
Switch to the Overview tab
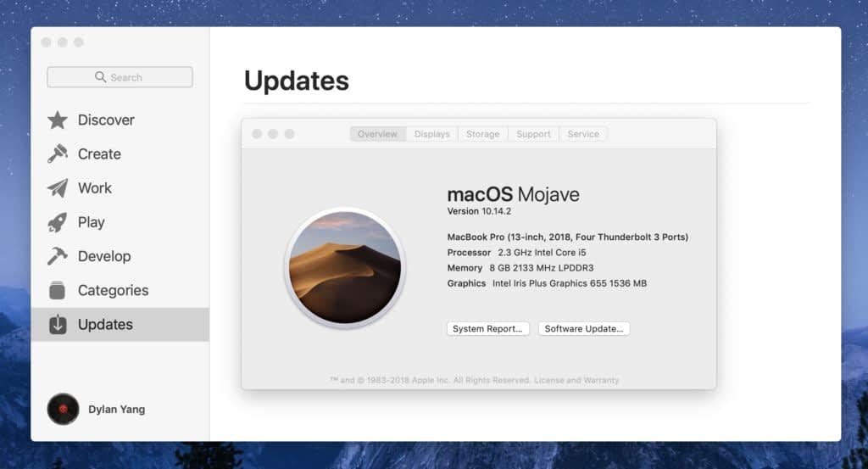[x=377, y=134]
